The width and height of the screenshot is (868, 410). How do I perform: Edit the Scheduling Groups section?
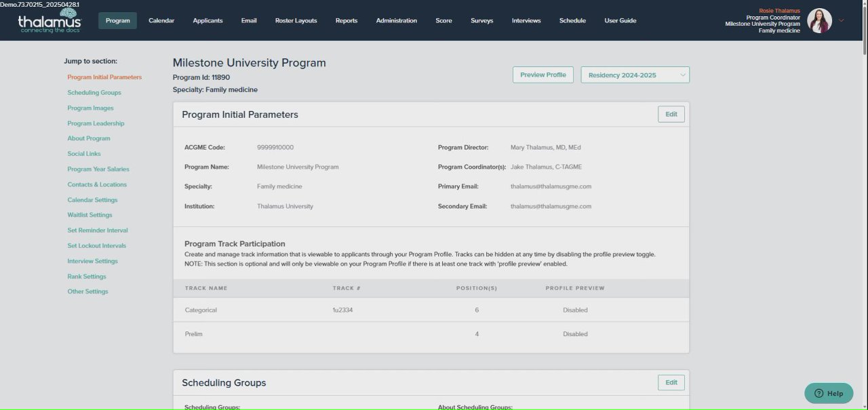tap(671, 382)
